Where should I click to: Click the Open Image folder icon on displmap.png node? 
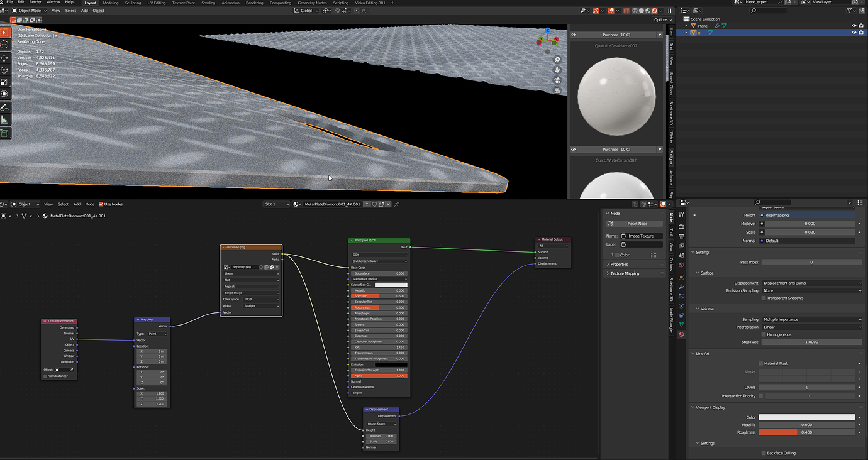pyautogui.click(x=272, y=267)
